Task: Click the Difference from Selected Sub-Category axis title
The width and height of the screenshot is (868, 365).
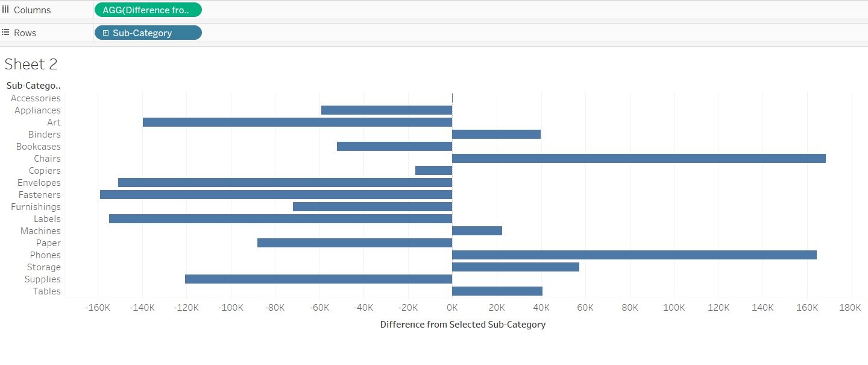Action: click(462, 324)
